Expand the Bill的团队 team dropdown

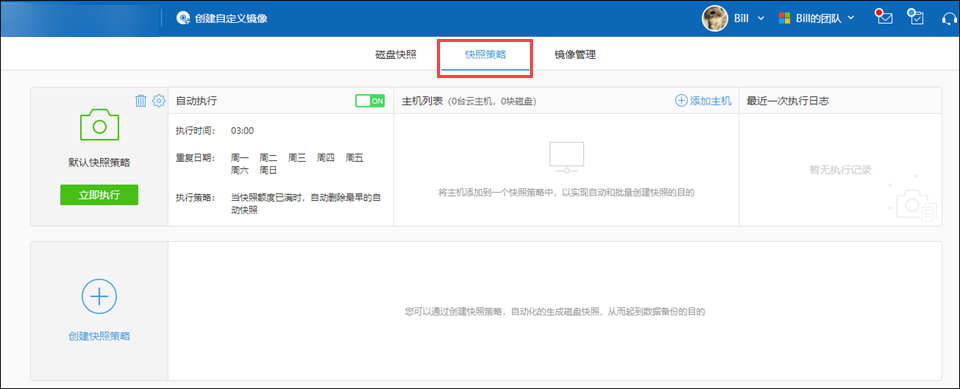pos(851,18)
